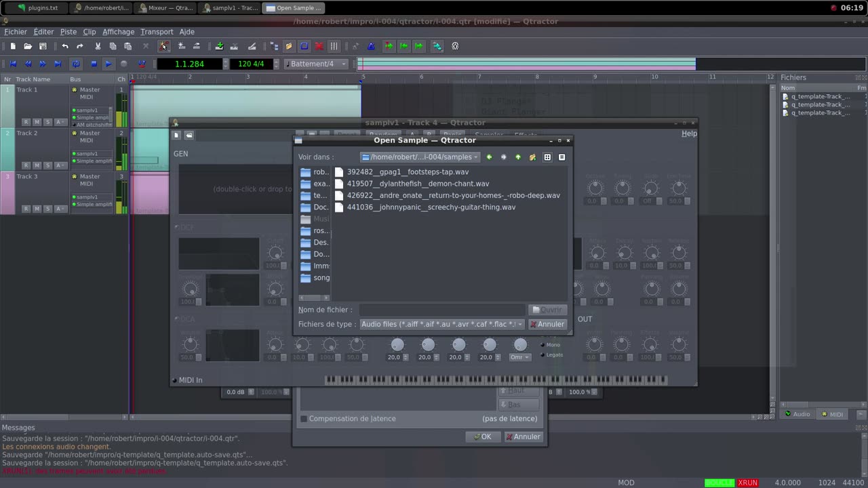Screen dimensions: 868x488
Task: Click the New session icon in Qtractor toolbar
Action: pos(13,46)
